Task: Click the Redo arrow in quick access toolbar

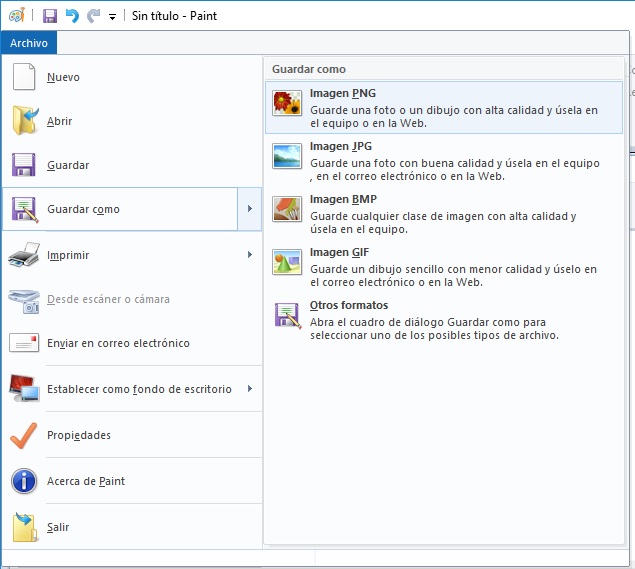Action: tap(94, 16)
